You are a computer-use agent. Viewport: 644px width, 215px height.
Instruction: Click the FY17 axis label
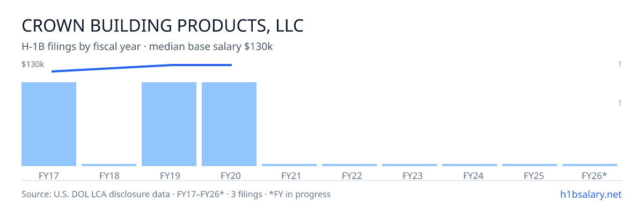pyautogui.click(x=49, y=175)
